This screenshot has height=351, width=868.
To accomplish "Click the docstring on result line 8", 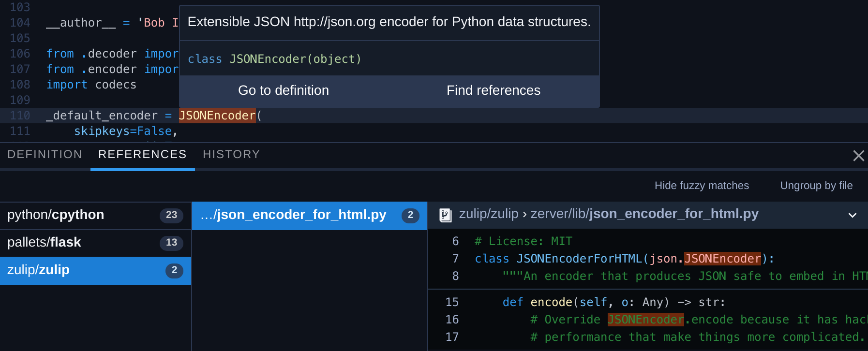I will [x=685, y=276].
